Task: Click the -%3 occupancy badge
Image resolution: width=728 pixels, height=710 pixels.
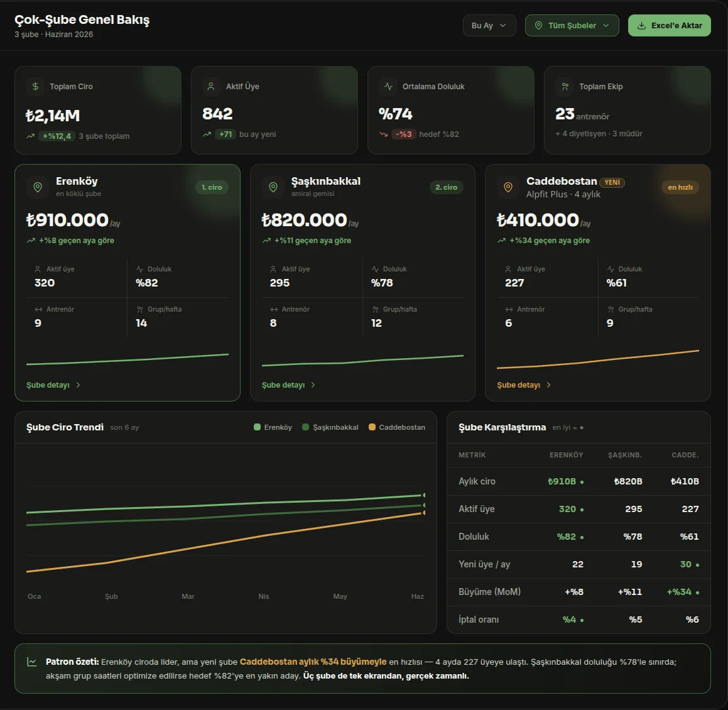Action: coord(403,134)
